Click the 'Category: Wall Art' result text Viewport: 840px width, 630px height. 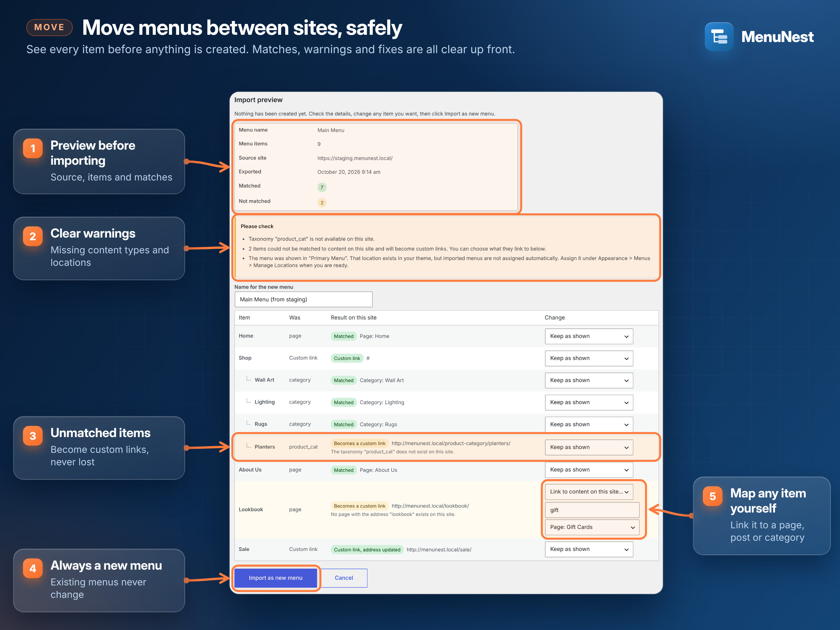[x=381, y=380]
